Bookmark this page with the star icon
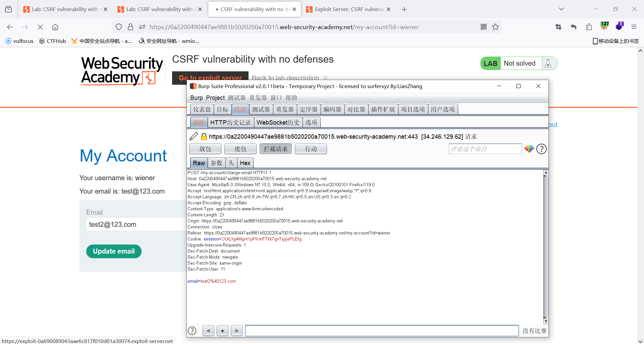Viewport: 644px width, 344px height. (495, 27)
